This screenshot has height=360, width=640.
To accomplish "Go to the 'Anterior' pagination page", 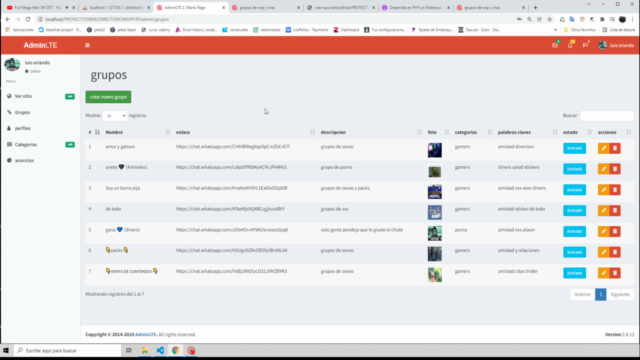I will tap(582, 294).
